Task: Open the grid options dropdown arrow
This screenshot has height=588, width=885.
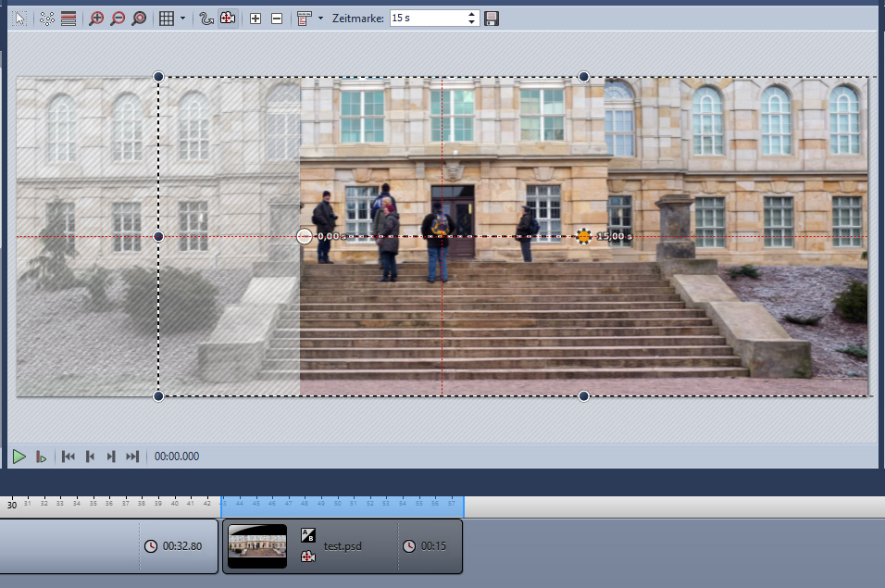Action: 182,19
